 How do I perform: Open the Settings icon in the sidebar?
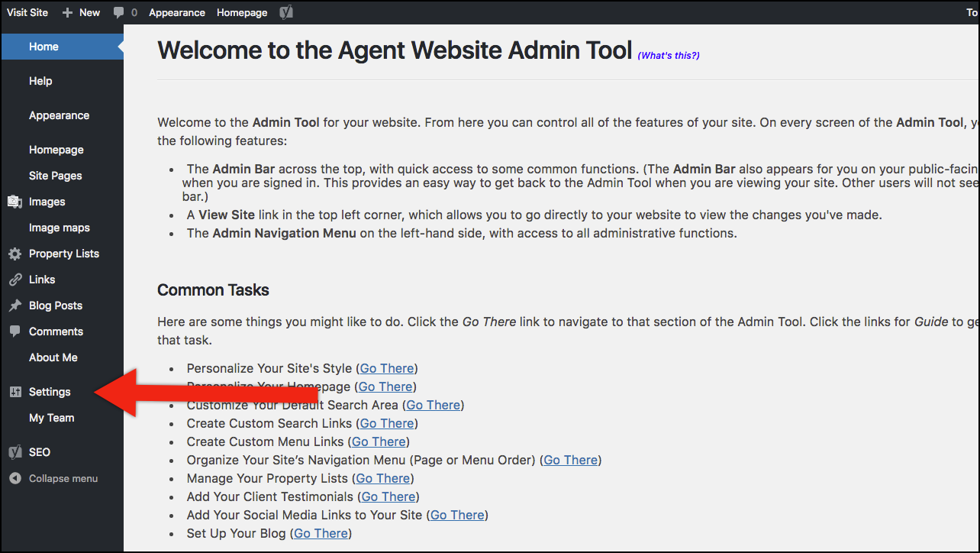click(x=14, y=392)
